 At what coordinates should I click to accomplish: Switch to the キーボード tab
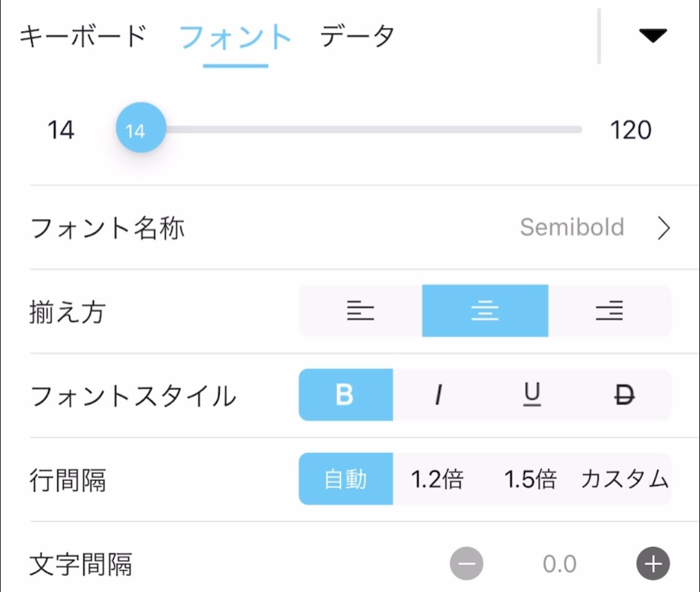pos(83,35)
